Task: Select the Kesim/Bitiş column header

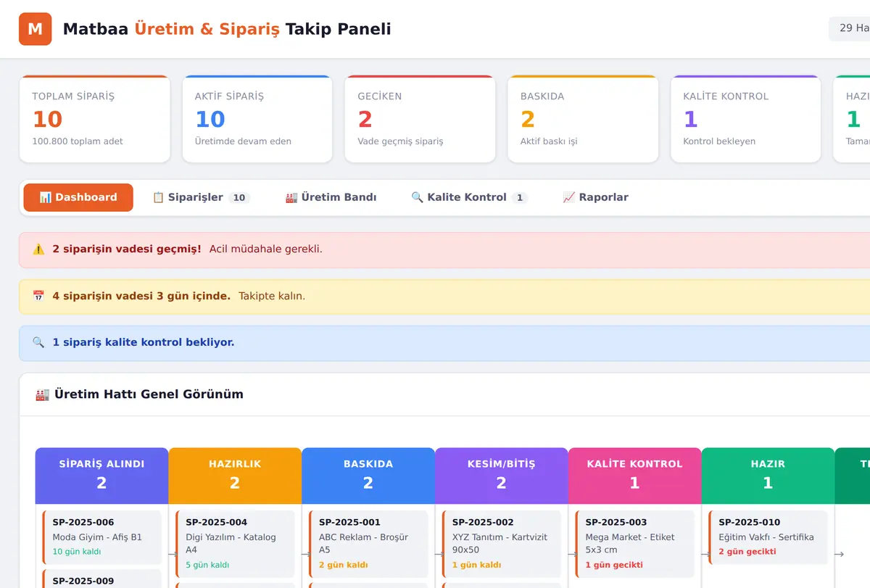Action: click(502, 476)
